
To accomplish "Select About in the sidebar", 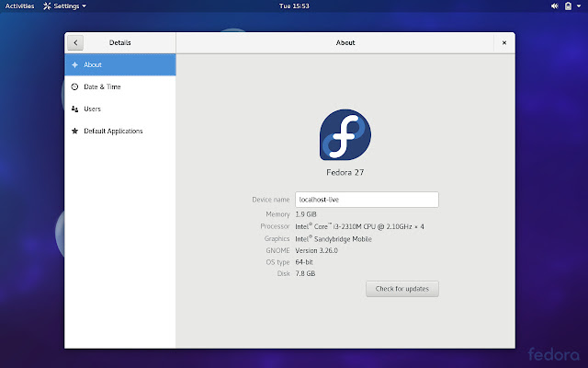I will 120,64.
